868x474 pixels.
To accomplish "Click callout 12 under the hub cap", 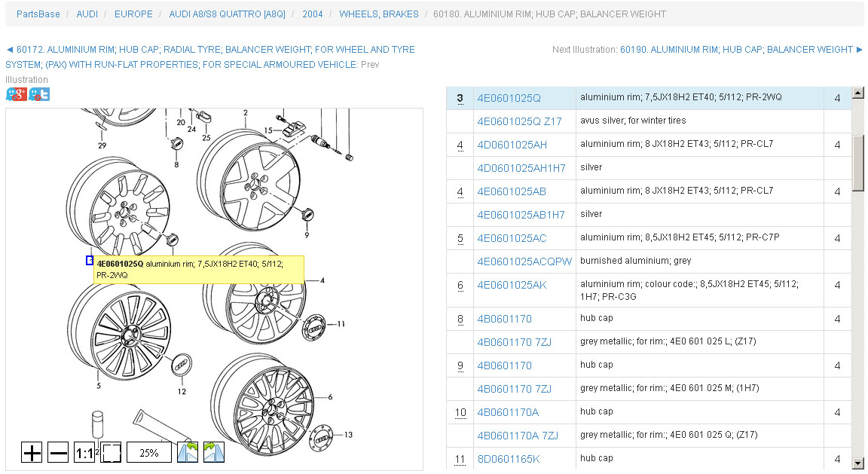I will point(182,392).
